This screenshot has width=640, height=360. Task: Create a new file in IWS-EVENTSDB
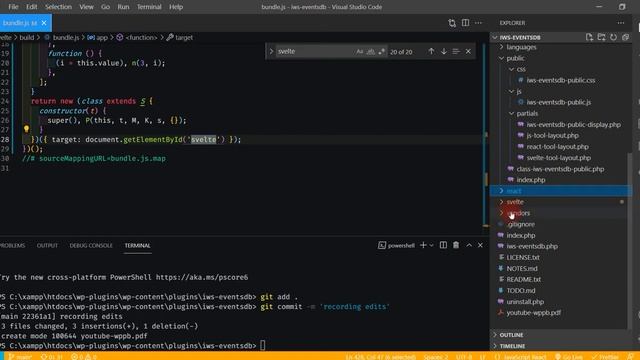coord(589,37)
